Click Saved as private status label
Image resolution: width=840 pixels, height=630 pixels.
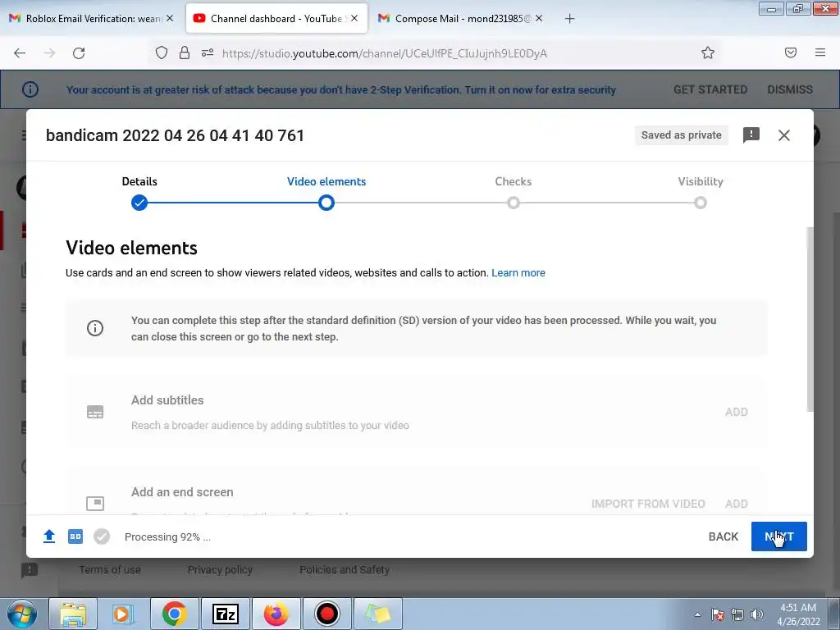coord(681,135)
